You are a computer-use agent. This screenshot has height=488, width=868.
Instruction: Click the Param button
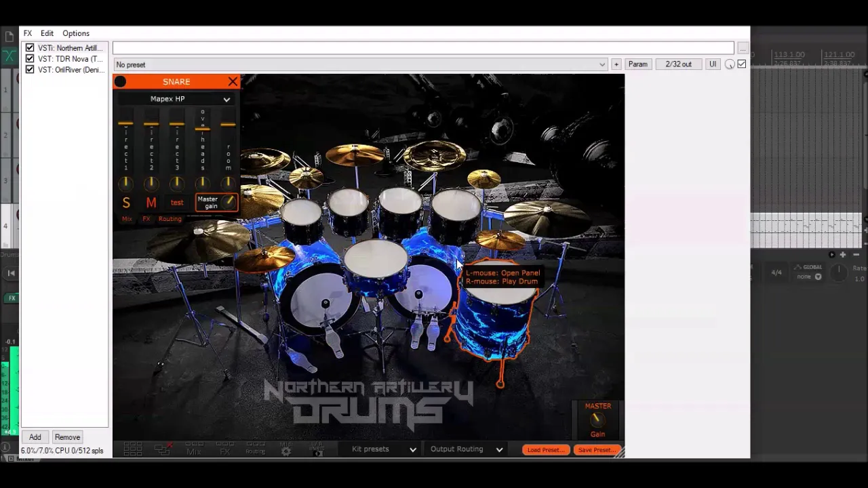tap(637, 64)
